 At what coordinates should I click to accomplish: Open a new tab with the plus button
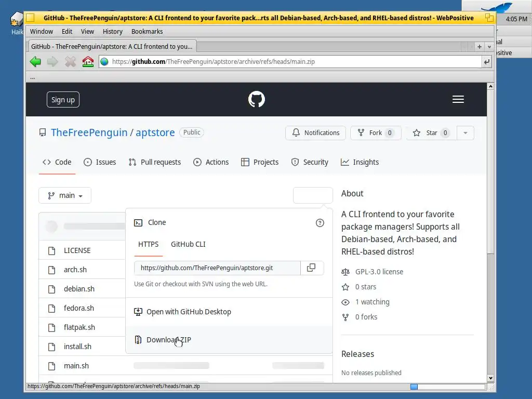pos(480,47)
